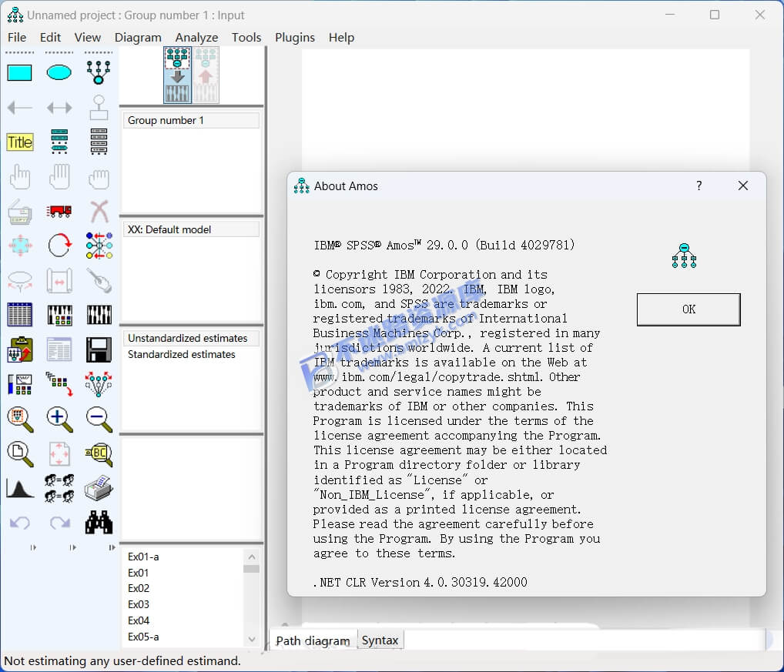This screenshot has height=672, width=784.
Task: Open the Analyze menu
Action: 196,38
